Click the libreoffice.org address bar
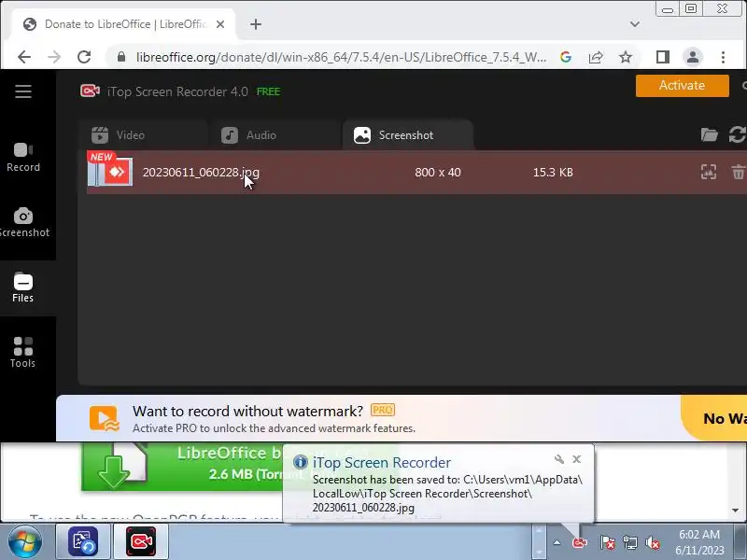This screenshot has height=560, width=747. click(341, 57)
